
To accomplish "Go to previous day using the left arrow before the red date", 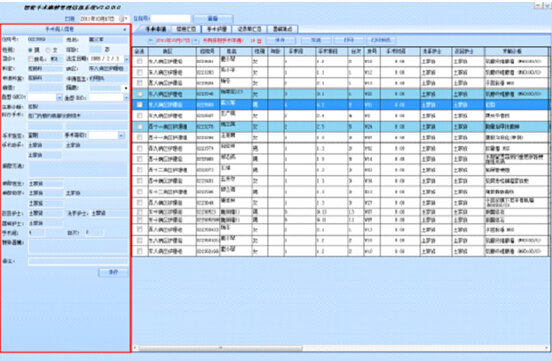I will click(151, 41).
